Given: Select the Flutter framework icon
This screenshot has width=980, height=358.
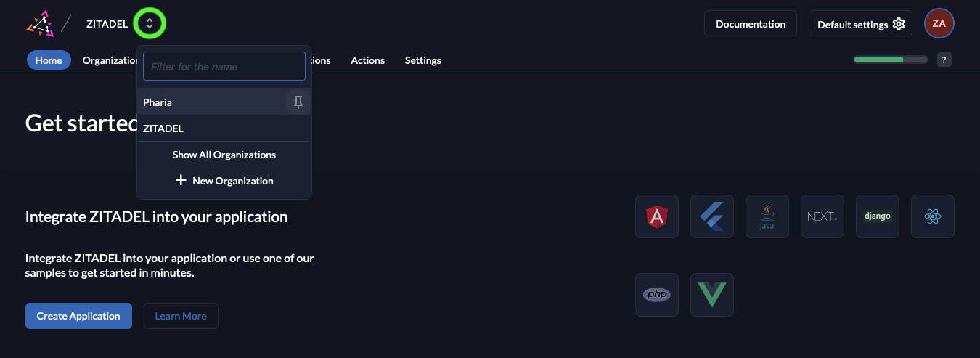Looking at the screenshot, I should tap(712, 216).
